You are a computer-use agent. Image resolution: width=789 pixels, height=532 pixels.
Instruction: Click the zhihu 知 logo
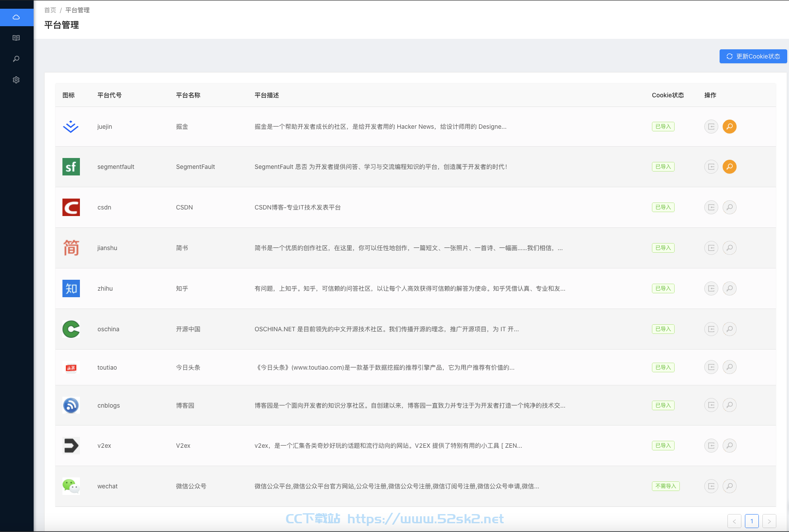click(x=71, y=288)
